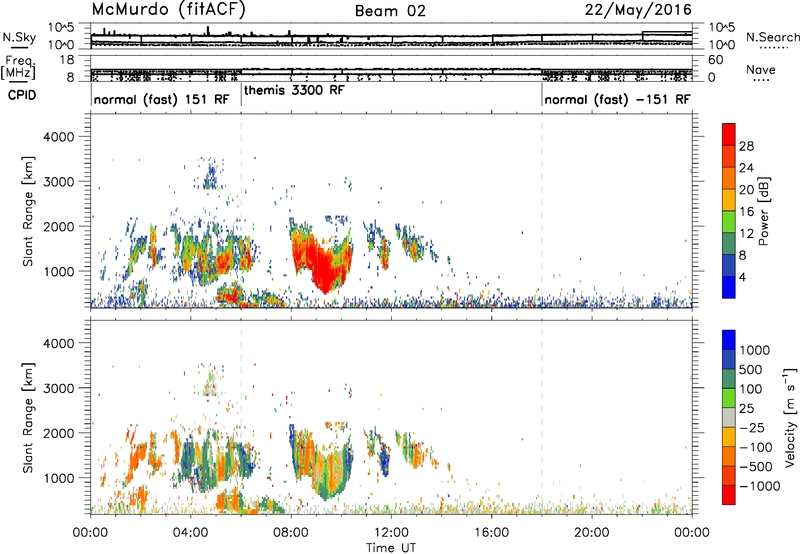The height and width of the screenshot is (554, 800).
Task: Click the 20:00 time tick label
Action: (x=592, y=532)
